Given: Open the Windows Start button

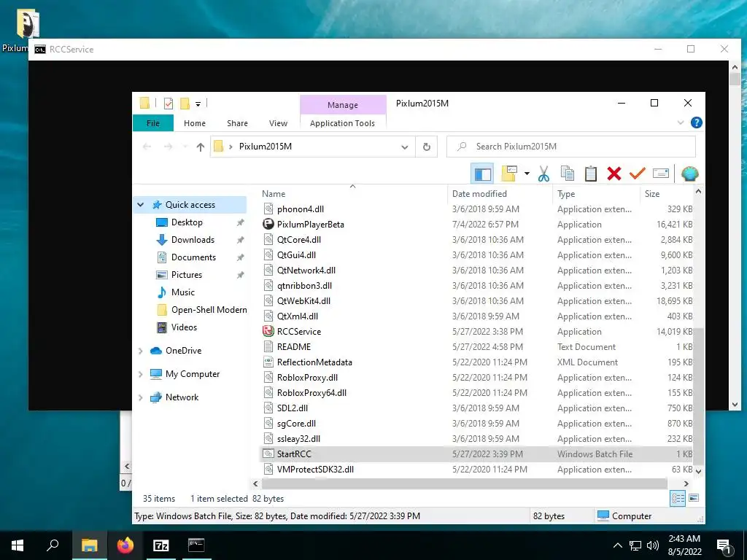Looking at the screenshot, I should 18,545.
